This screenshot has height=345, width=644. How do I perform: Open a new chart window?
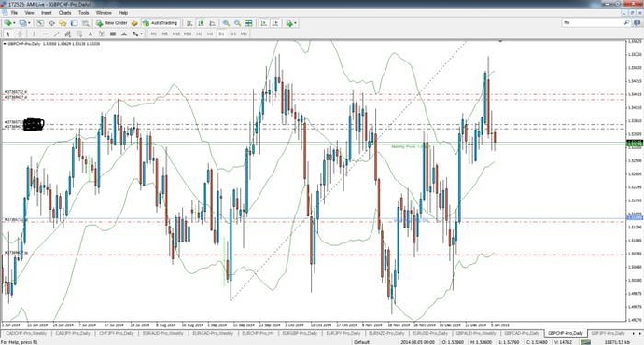click(x=7, y=23)
